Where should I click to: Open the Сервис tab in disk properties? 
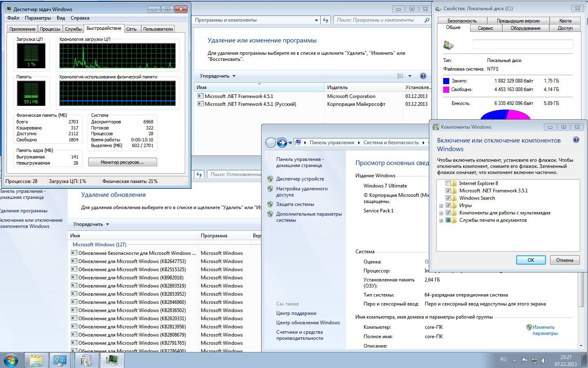485,28
